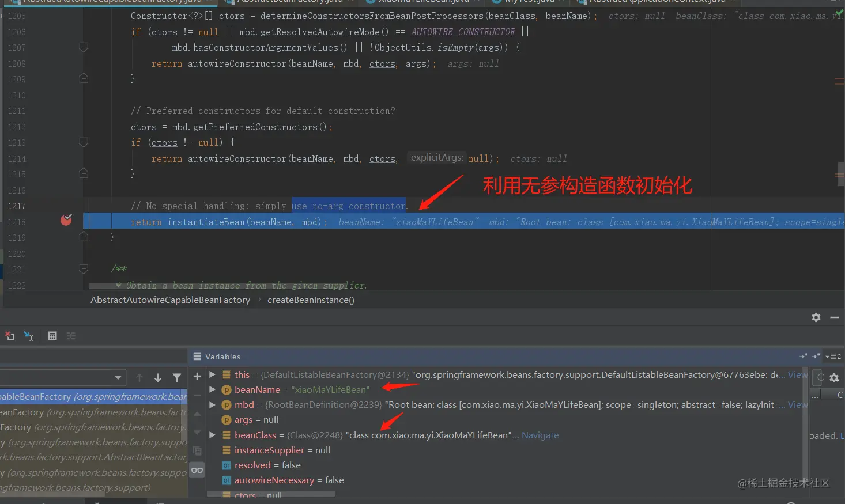The image size is (845, 504).
Task: Select the autowireNecessary = false variable
Action: (x=289, y=480)
